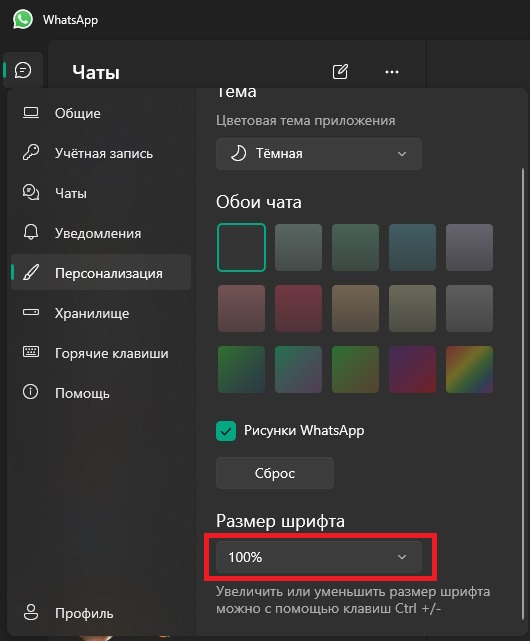Click the person icon for Профиль
The height and width of the screenshot is (641, 530).
pyautogui.click(x=31, y=612)
